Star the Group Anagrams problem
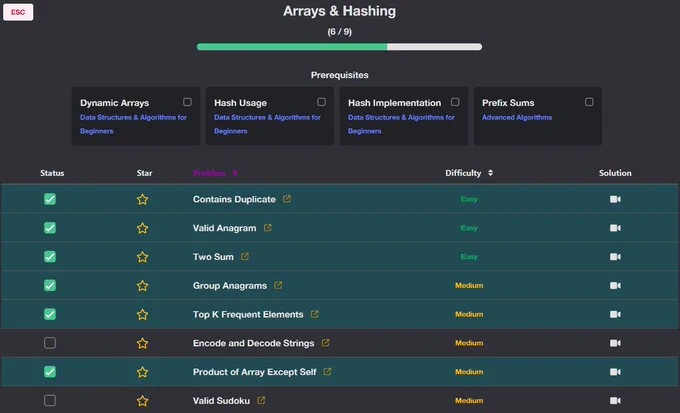Image resolution: width=680 pixels, height=413 pixels. tap(142, 286)
